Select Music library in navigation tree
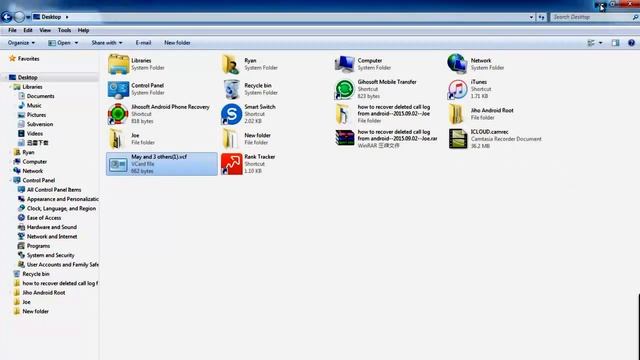This screenshot has width=640, height=360. [x=34, y=106]
